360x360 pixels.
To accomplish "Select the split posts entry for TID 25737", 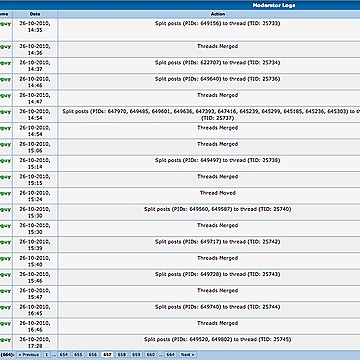I will (211, 115).
